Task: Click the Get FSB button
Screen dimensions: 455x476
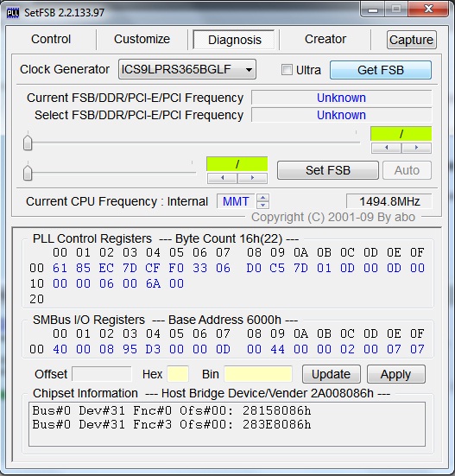Action: [x=381, y=70]
